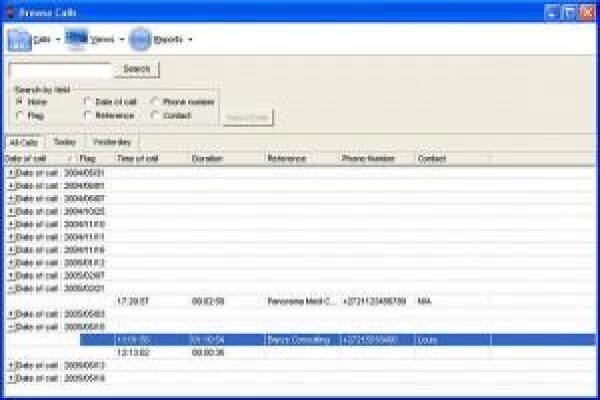Collapse the 2005/02/21 date group
Image resolution: width=600 pixels, height=400 pixels.
pos(11,288)
